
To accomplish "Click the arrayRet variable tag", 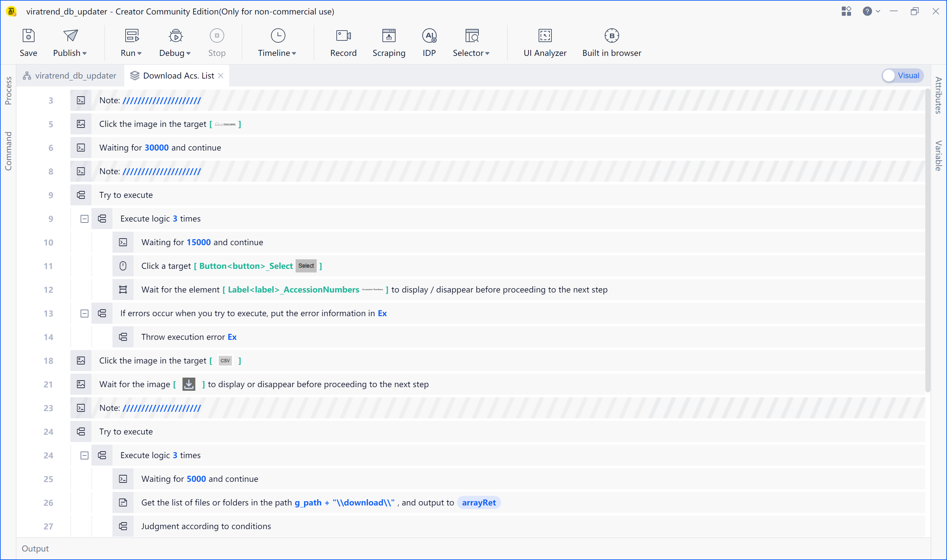I will pos(478,502).
